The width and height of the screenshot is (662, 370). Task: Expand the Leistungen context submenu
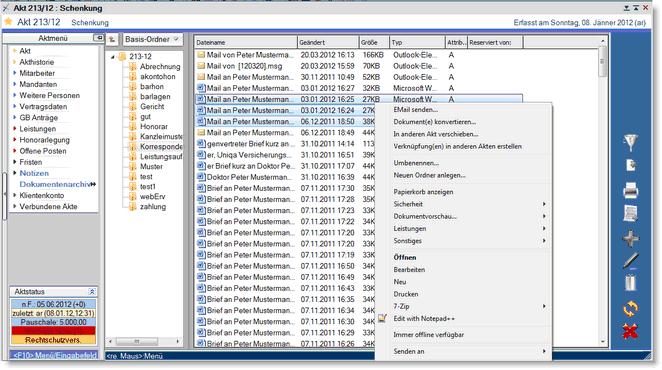[544, 229]
